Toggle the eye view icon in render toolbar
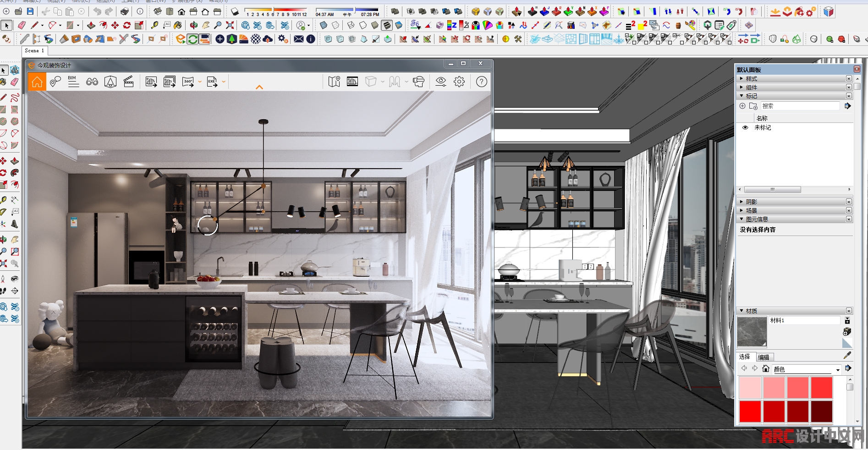The width and height of the screenshot is (868, 450). pos(440,82)
